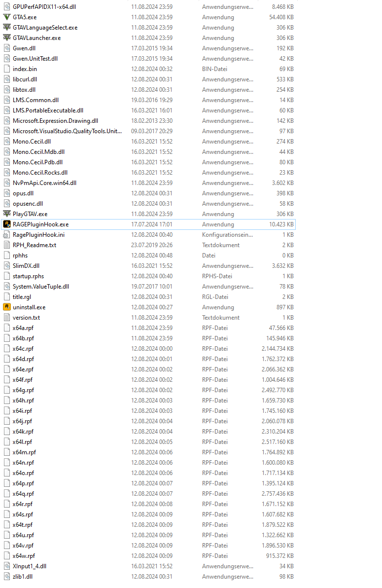The width and height of the screenshot is (382, 588).
Task: Select the x64q.rpf file name
Action: (23, 494)
